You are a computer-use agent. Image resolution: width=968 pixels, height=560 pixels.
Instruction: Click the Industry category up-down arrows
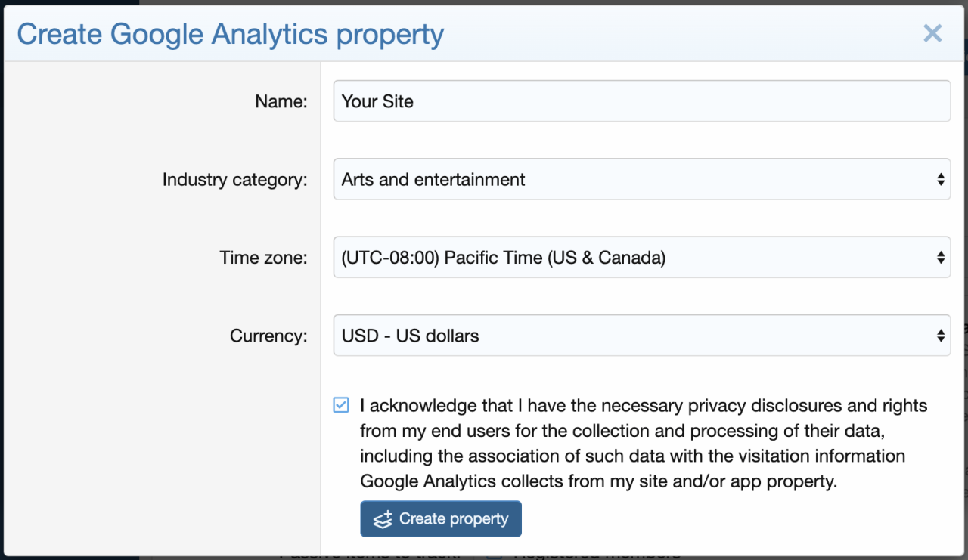(x=940, y=180)
